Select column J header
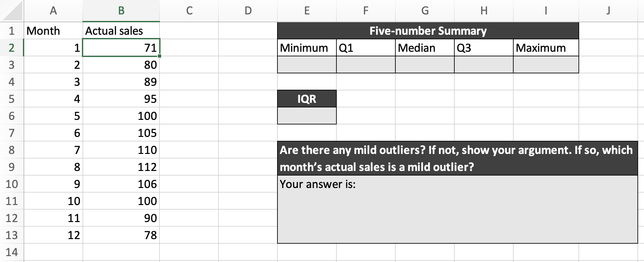Image resolution: width=644 pixels, height=262 pixels. coord(608,11)
